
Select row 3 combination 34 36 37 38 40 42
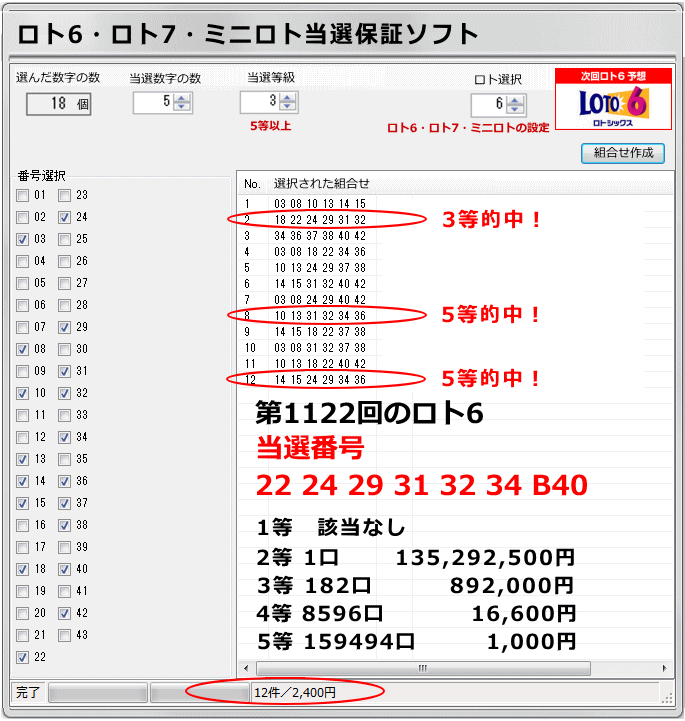coord(320,236)
